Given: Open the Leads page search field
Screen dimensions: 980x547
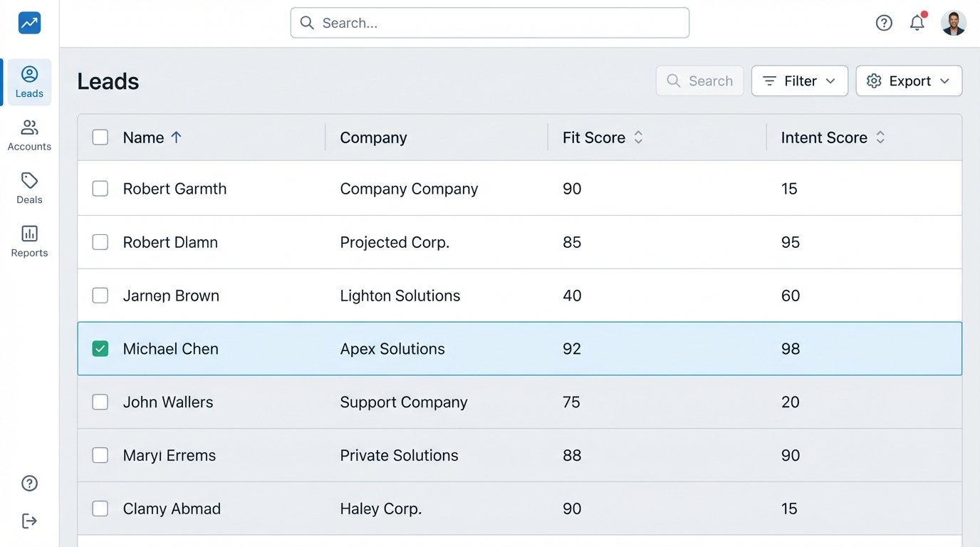Looking at the screenshot, I should click(x=699, y=80).
